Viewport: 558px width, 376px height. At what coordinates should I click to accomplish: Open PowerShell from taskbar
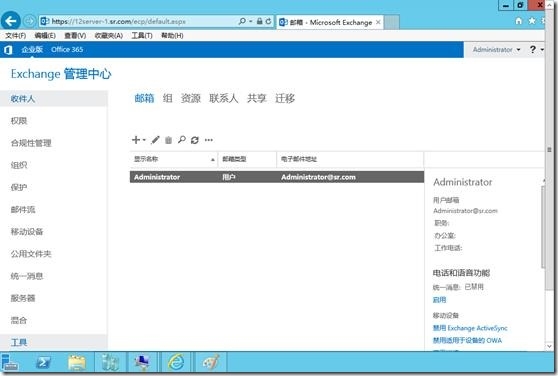(x=43, y=362)
